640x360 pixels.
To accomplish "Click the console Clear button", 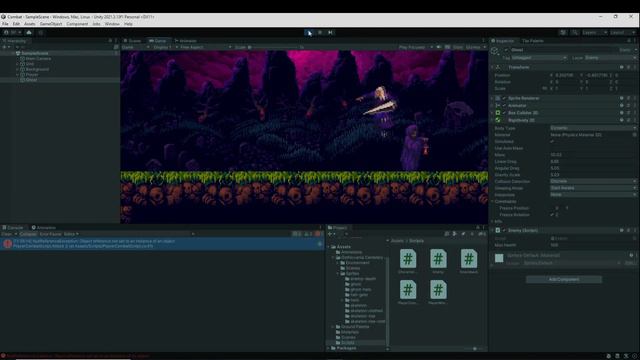I will pyautogui.click(x=7, y=234).
